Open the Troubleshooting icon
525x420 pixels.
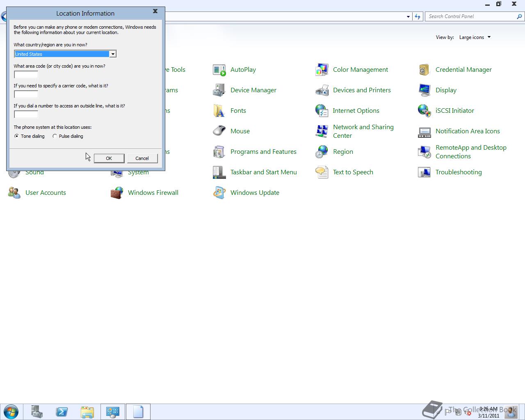425,172
